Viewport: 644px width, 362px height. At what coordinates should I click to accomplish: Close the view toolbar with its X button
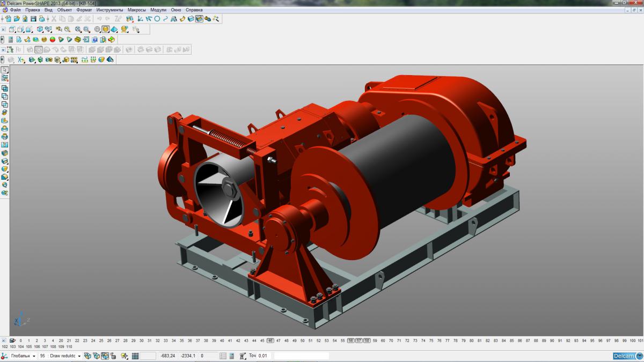click(3, 29)
